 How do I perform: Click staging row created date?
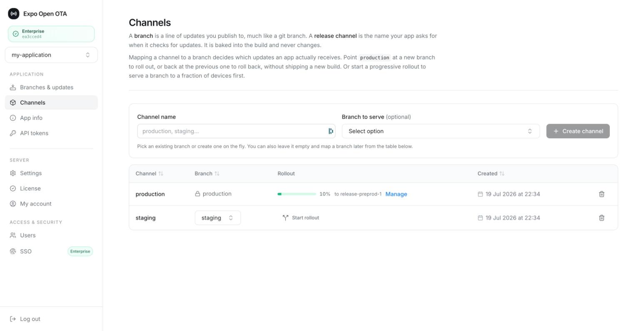tap(513, 218)
